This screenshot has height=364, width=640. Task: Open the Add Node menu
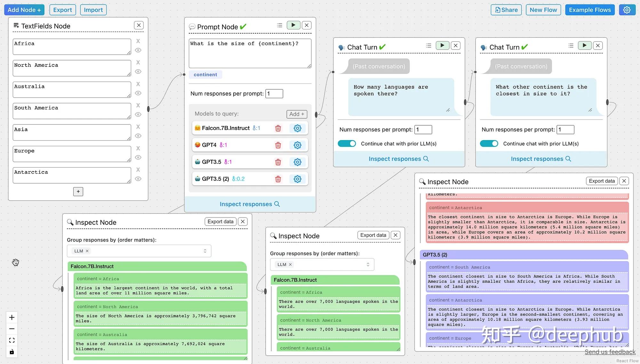click(24, 10)
